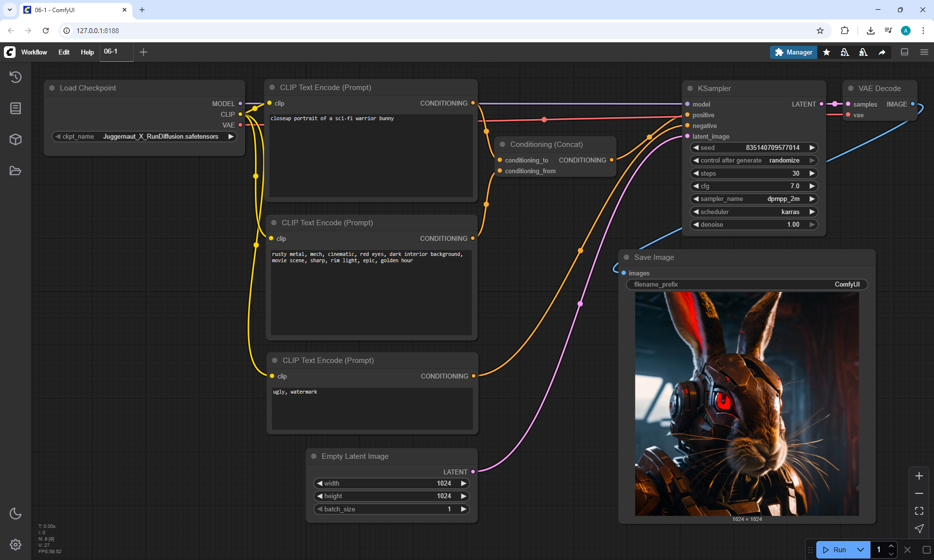Toggle the bottom panel icon
Viewport: 934px width, 560px height.
click(904, 52)
